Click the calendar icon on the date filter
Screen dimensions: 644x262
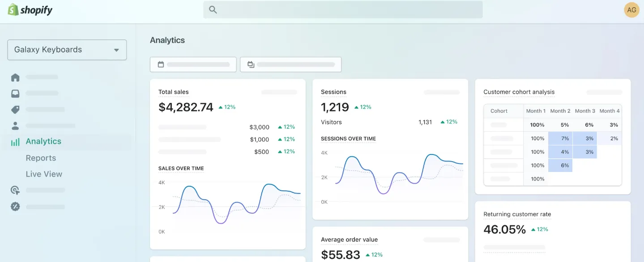pos(160,64)
